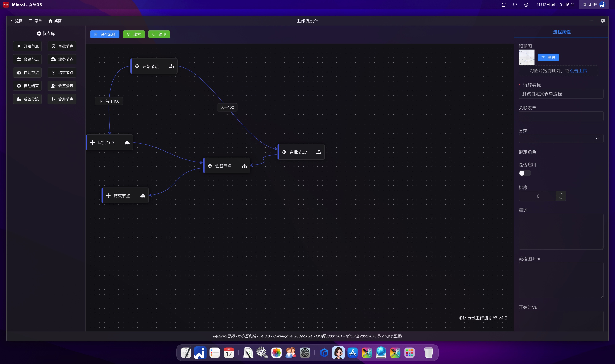
Task: Open the 菜单 menu
Action: pyautogui.click(x=35, y=21)
